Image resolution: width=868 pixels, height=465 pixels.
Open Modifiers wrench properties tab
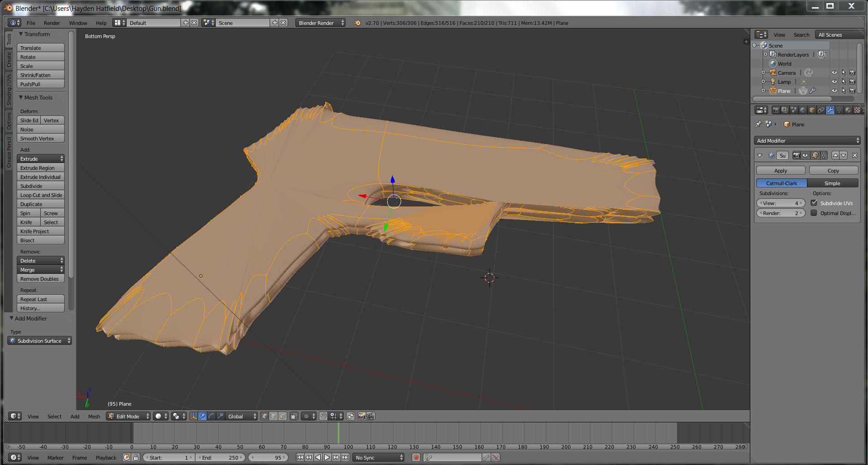[x=830, y=110]
